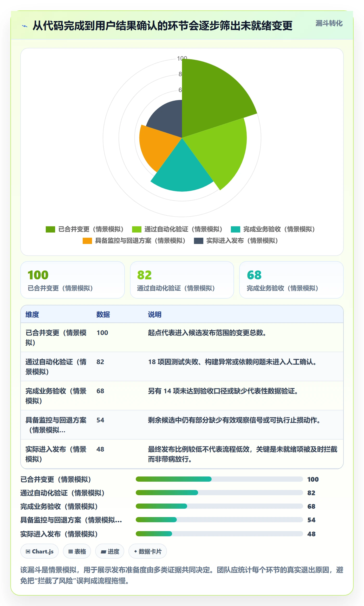Screen dimensions: 364x606
Task: Select the table cell 已合并变更（情景模拟）
Action: click(x=56, y=338)
